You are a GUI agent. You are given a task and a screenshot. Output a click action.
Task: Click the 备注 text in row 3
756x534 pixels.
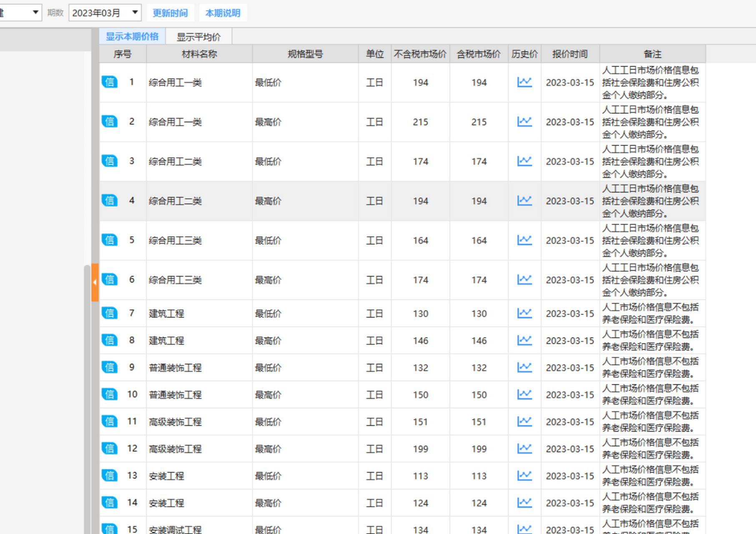pos(651,161)
